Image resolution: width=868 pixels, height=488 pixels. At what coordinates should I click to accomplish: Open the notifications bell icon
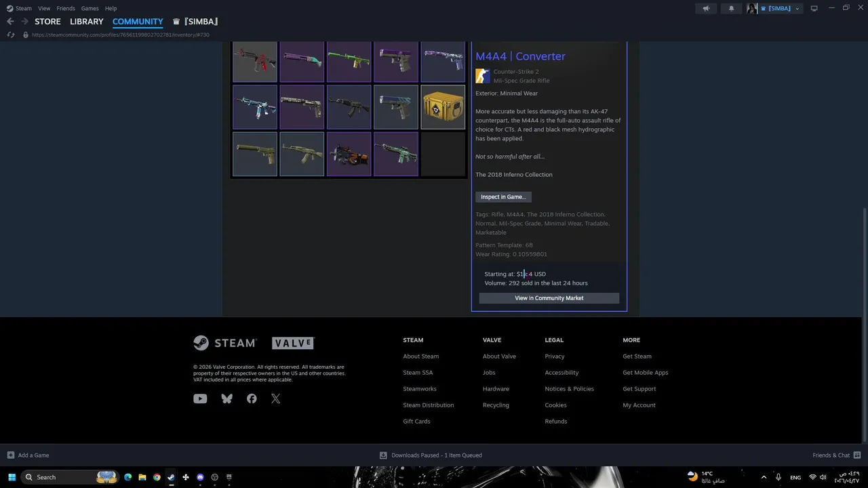pos(731,8)
